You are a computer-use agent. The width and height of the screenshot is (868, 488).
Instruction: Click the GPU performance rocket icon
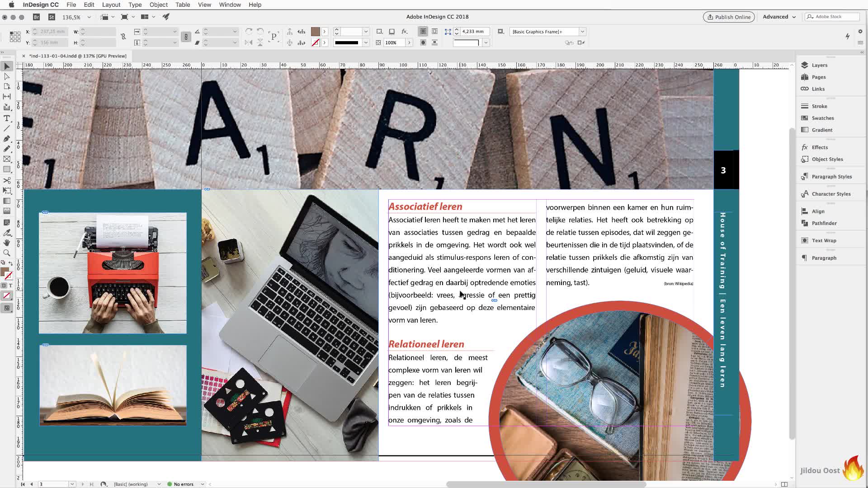tap(166, 17)
